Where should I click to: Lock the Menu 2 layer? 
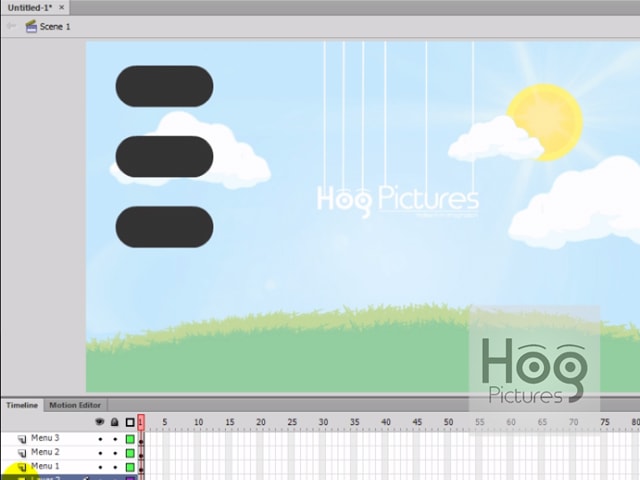(x=115, y=453)
